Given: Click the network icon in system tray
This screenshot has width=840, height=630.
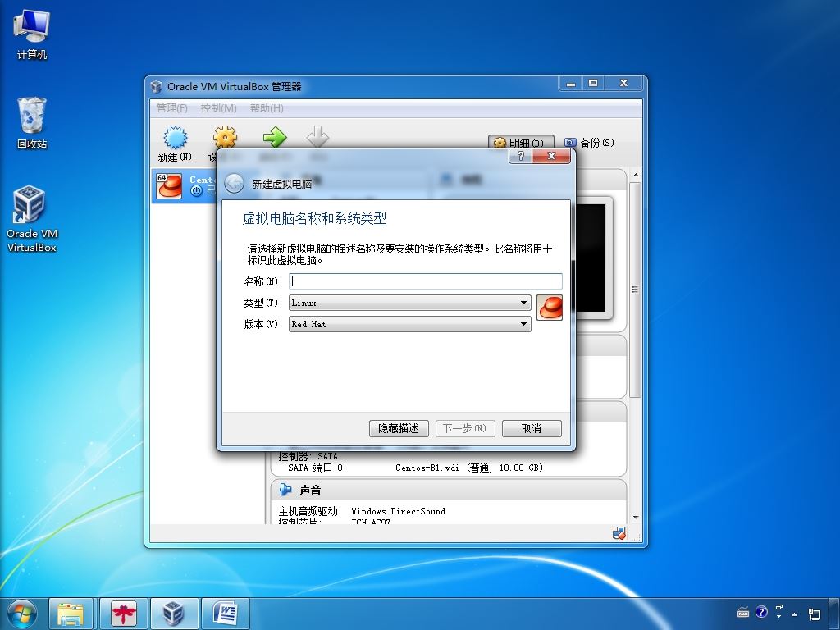Looking at the screenshot, I should (x=815, y=614).
